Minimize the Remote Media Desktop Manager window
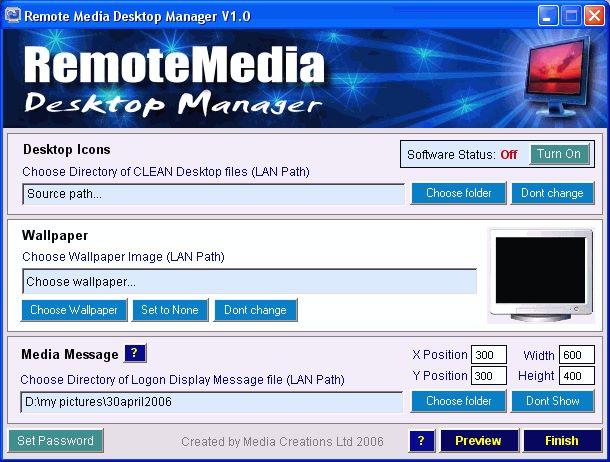This screenshot has height=462, width=610. coord(548,16)
